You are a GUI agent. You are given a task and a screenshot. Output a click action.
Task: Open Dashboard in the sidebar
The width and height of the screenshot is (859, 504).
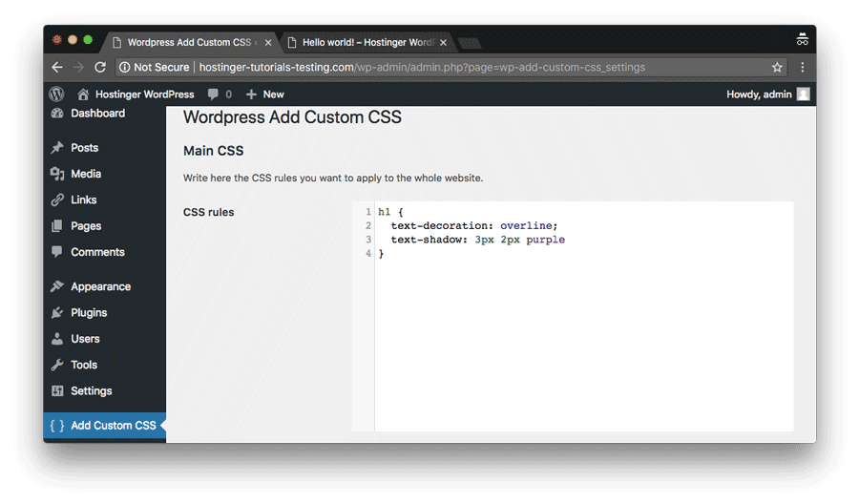96,114
